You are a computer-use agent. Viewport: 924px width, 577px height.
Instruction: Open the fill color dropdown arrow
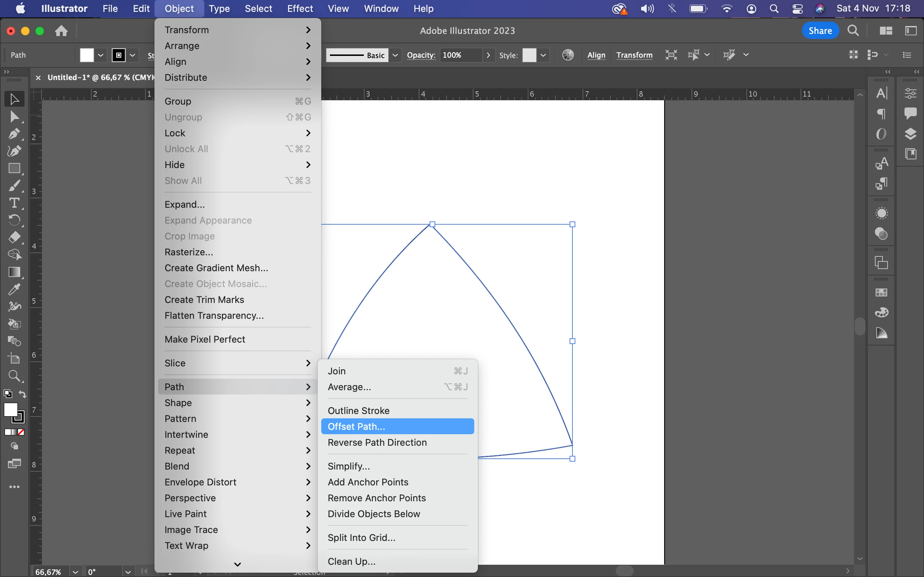coord(100,55)
